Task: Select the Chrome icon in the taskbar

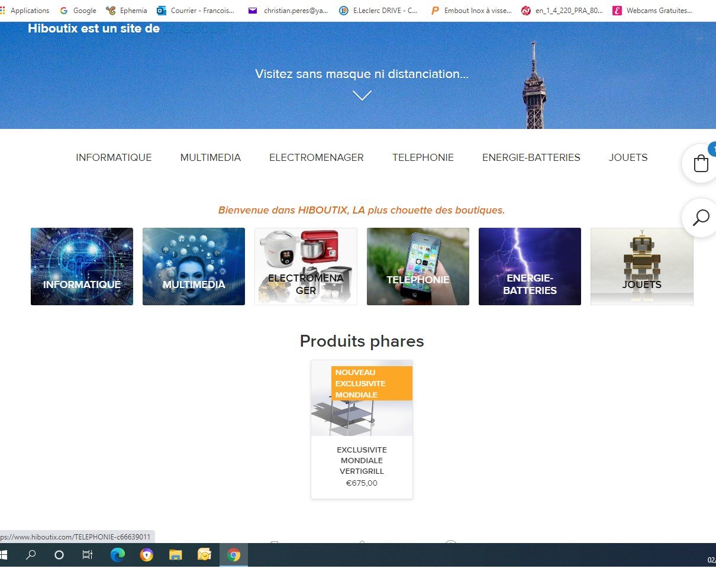Action: [x=234, y=555]
